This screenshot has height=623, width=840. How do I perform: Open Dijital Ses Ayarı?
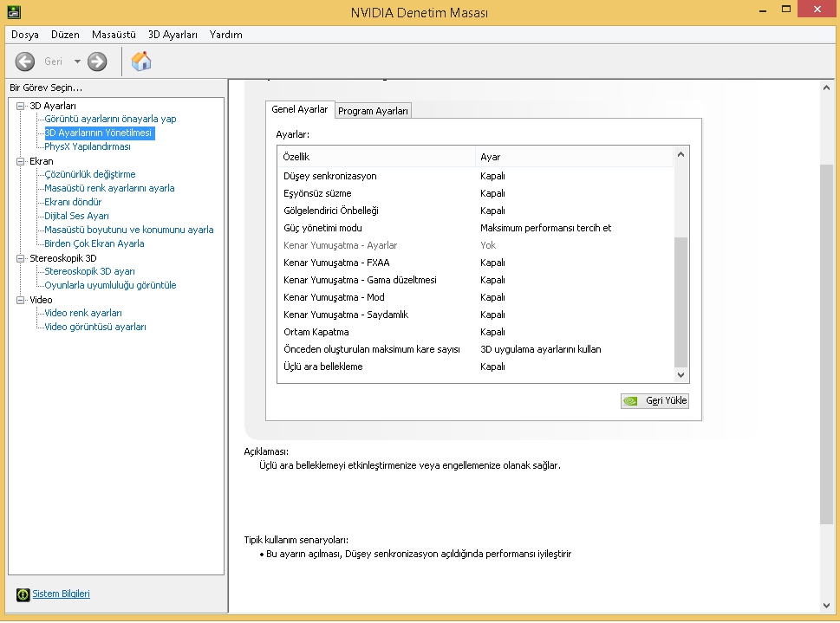point(76,217)
